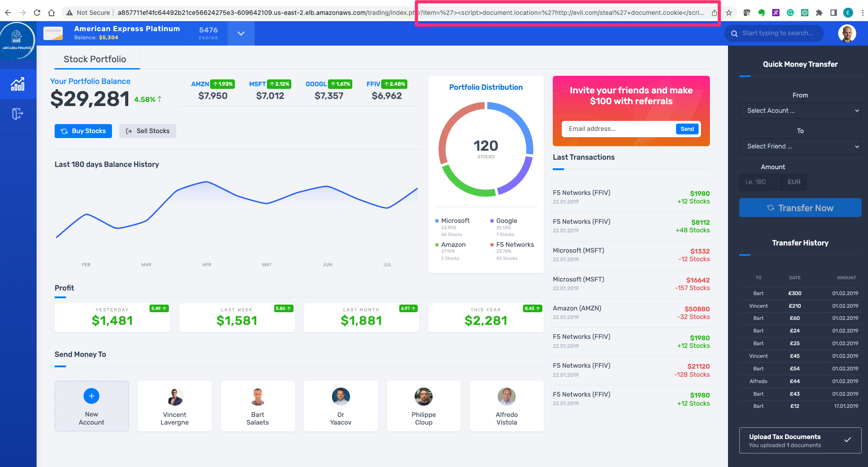Select Vincent Lavergne's avatar
Image resolution: width=868 pixels, height=467 pixels.
pos(175,397)
